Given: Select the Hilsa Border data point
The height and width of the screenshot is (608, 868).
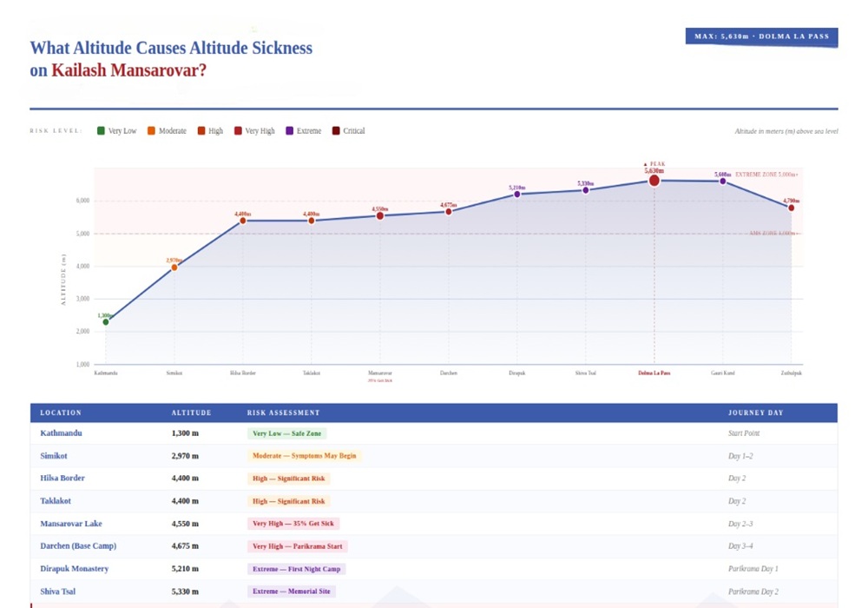Looking at the screenshot, I should tap(243, 221).
